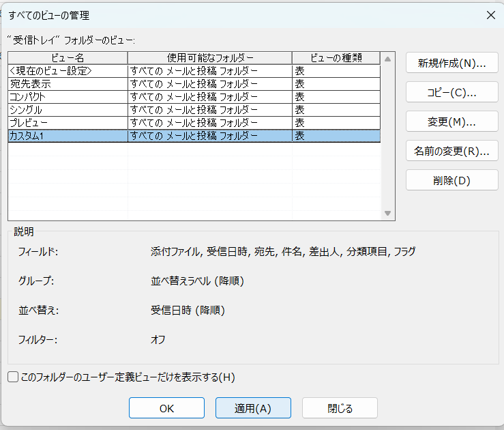Select the プレビュー view row
Image resolution: width=504 pixels, height=430 pixels.
click(67, 123)
